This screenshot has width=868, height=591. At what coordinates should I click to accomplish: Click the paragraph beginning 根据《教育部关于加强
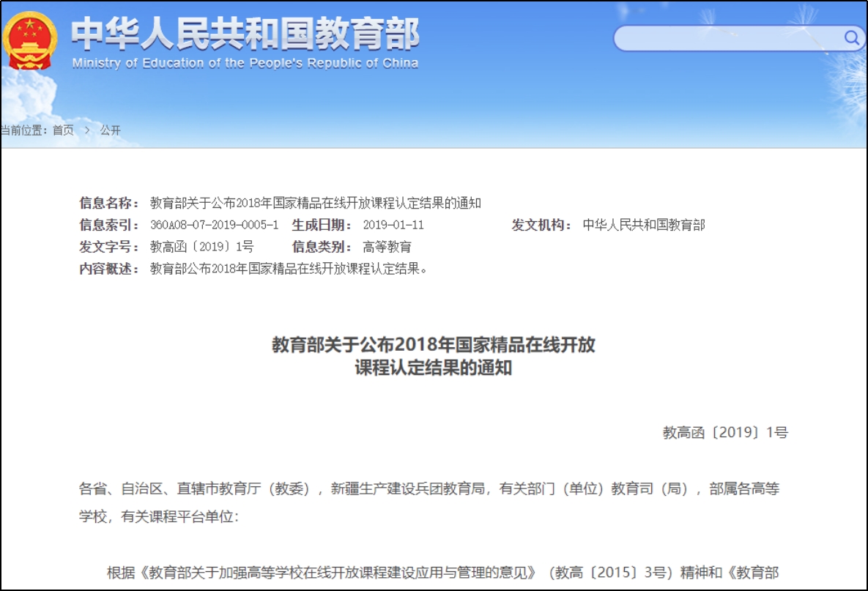click(x=442, y=573)
